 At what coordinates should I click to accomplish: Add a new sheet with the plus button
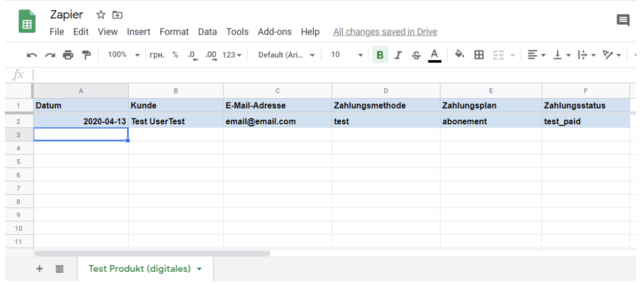(x=40, y=269)
